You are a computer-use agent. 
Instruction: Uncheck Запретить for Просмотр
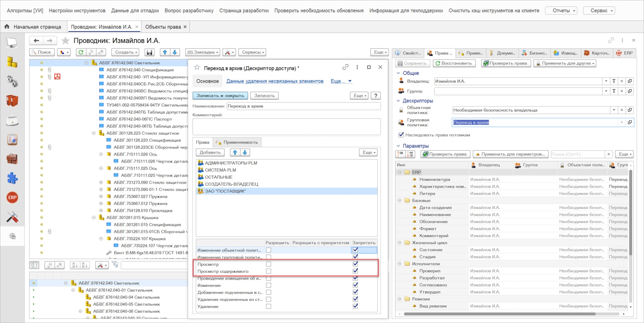coord(356,264)
